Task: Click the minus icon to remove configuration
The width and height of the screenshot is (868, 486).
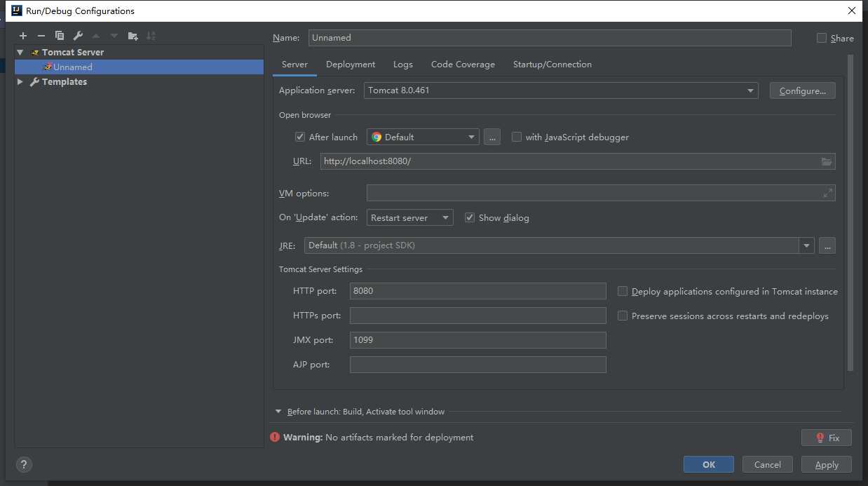Action: pyautogui.click(x=41, y=36)
